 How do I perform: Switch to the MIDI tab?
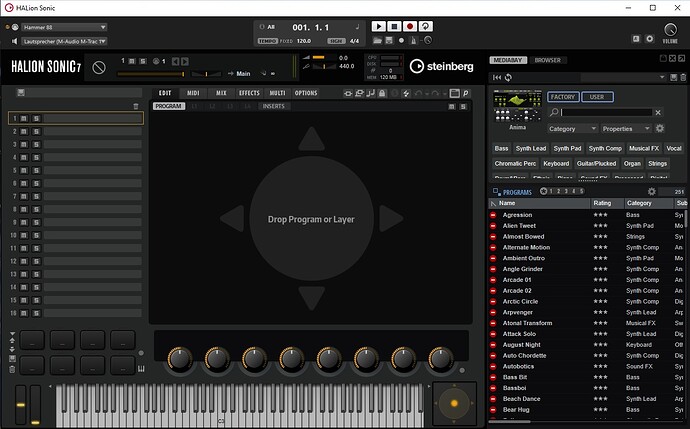point(193,93)
